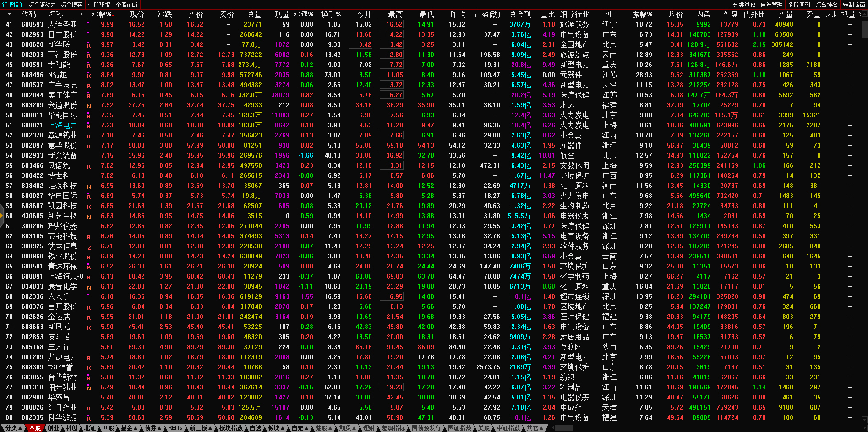Click the K marker beside N清越
The width and height of the screenshot is (868, 432).
[89, 76]
